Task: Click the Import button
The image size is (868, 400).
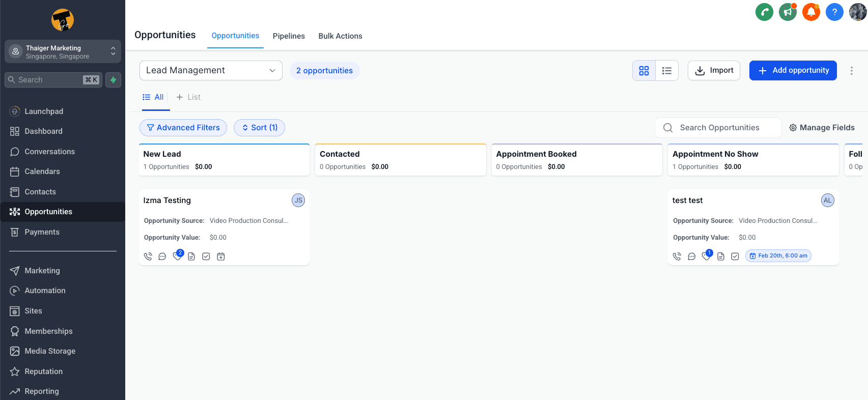Action: pos(714,71)
